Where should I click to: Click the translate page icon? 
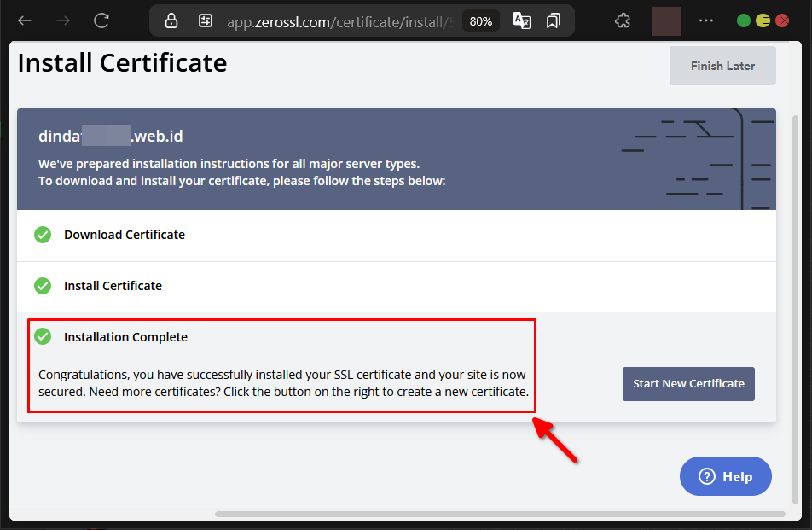coord(521,20)
